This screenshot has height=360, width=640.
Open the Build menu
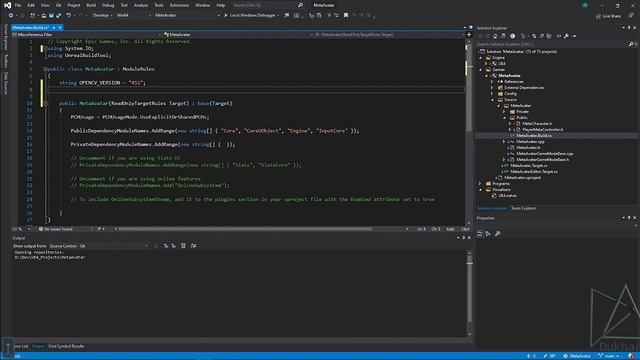click(x=91, y=5)
